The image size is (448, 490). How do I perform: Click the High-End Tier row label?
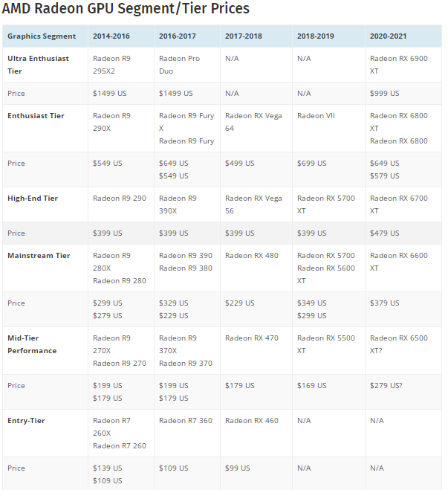pos(33,199)
